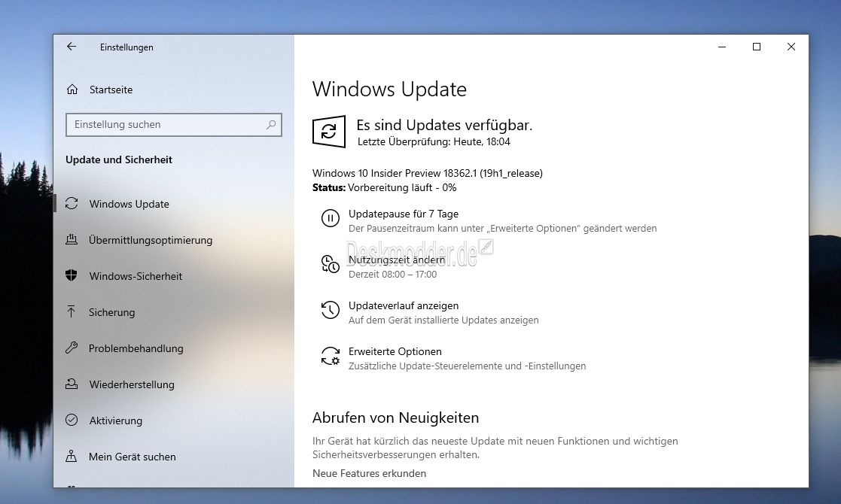Open Wiederherstellung settings
The width and height of the screenshot is (841, 504).
click(x=132, y=384)
